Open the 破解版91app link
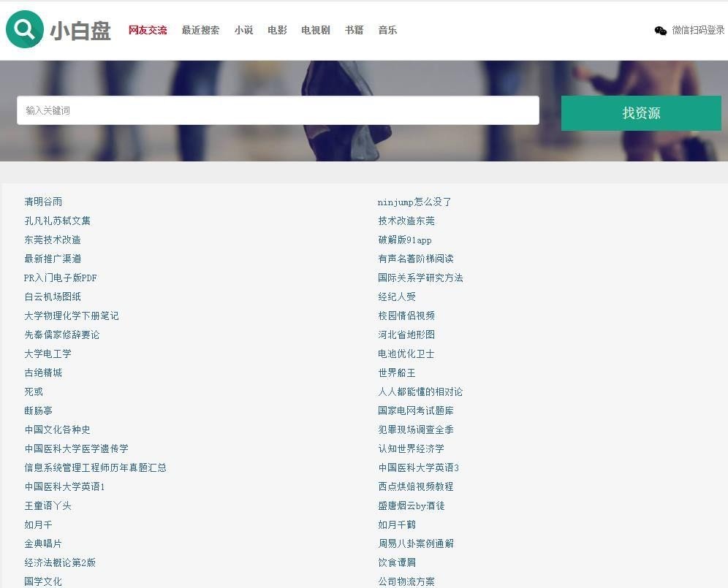Image resolution: width=728 pixels, height=588 pixels. [404, 240]
